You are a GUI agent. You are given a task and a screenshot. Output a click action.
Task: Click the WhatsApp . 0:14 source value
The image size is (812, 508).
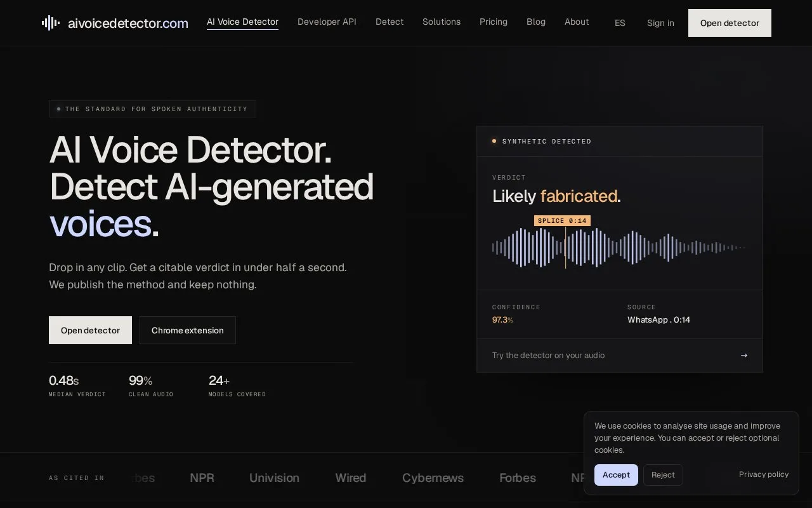click(x=658, y=319)
